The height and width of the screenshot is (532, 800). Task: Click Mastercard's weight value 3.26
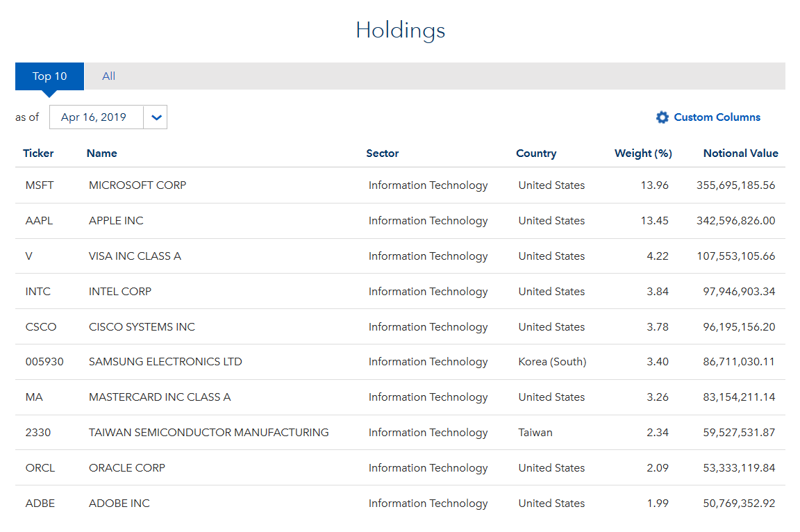658,397
